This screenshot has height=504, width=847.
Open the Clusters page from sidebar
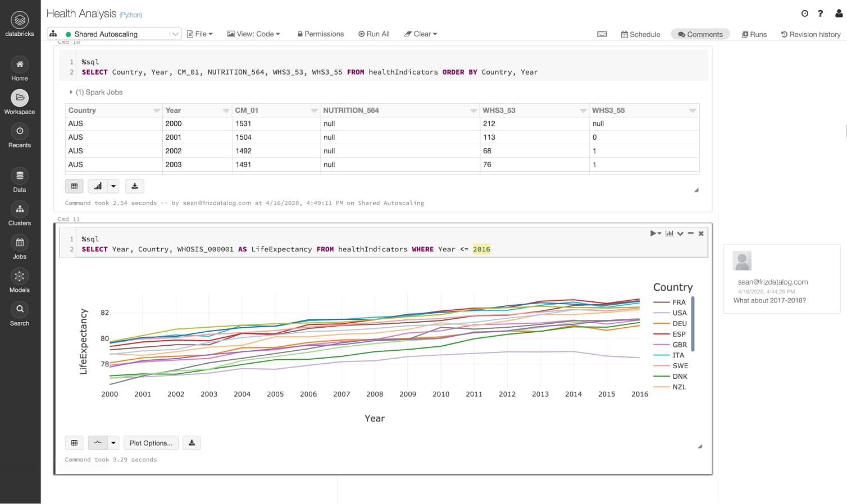[20, 214]
